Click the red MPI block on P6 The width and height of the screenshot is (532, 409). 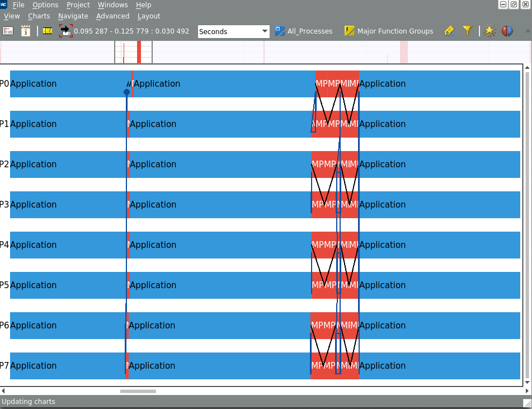[x=335, y=326]
